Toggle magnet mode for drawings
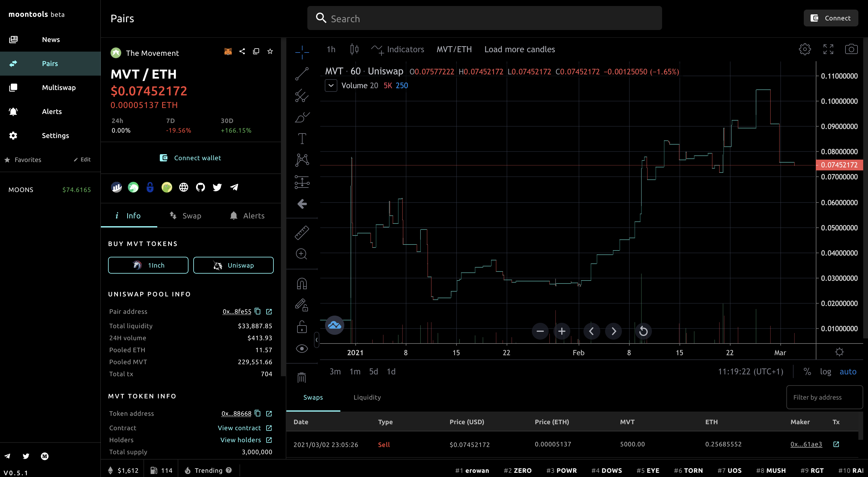The image size is (868, 477). [302, 283]
